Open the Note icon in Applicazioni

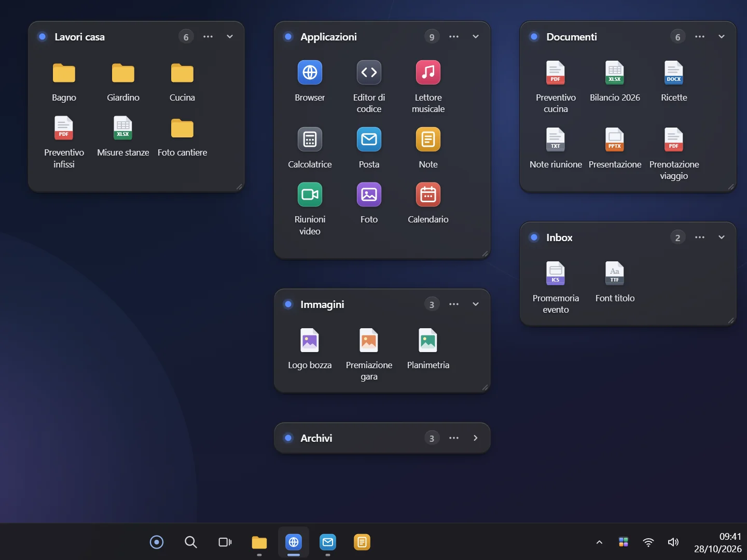point(428,139)
